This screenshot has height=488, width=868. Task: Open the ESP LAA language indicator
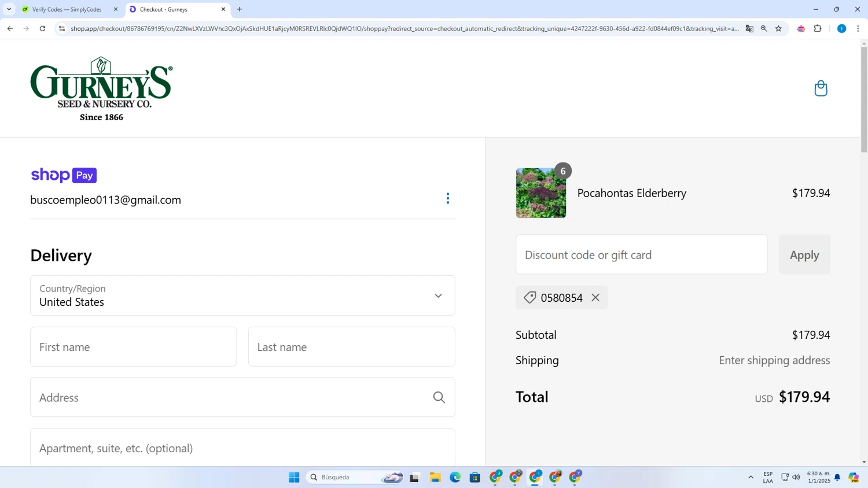click(768, 477)
